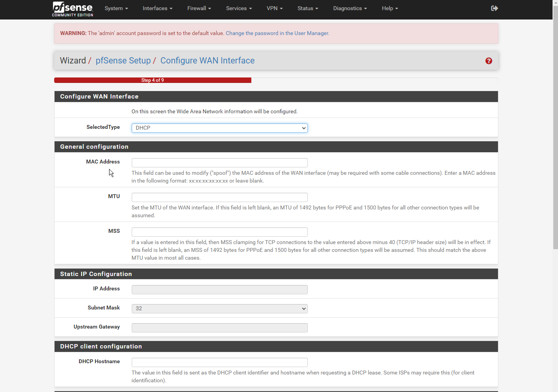The width and height of the screenshot is (558, 392).
Task: Open the Interfaces menu
Action: click(157, 8)
